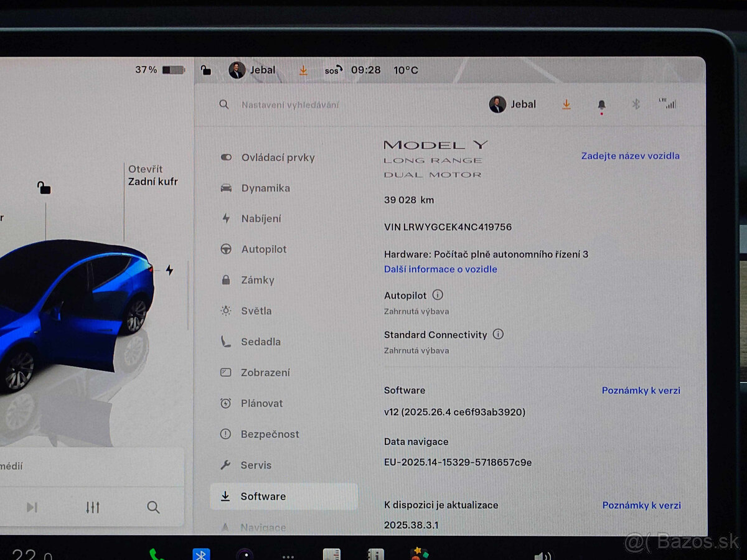The height and width of the screenshot is (560, 747).
Task: Click the unlocked padlock icon in top bar
Action: (205, 70)
